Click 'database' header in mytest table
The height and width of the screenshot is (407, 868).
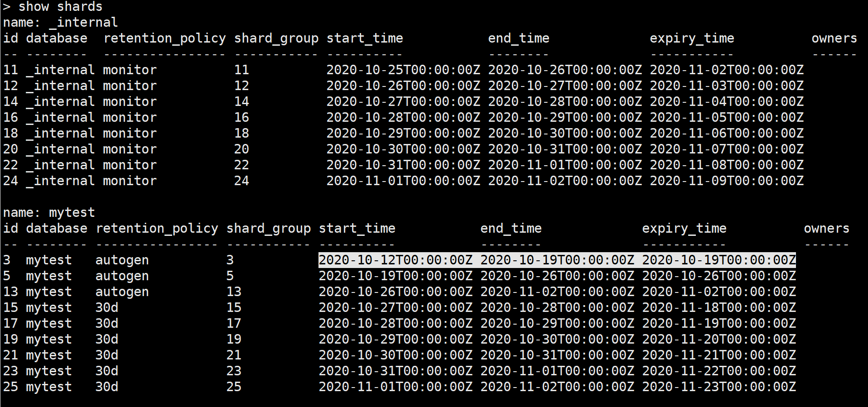pyautogui.click(x=57, y=229)
